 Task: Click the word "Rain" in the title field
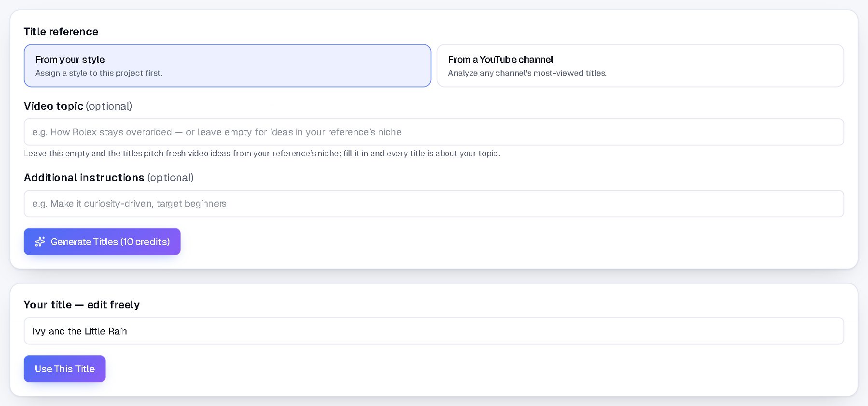coord(117,331)
